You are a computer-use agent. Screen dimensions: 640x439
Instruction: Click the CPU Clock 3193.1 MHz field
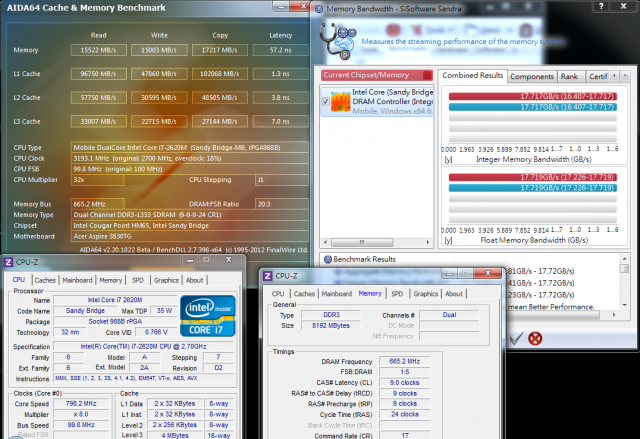coord(190,158)
